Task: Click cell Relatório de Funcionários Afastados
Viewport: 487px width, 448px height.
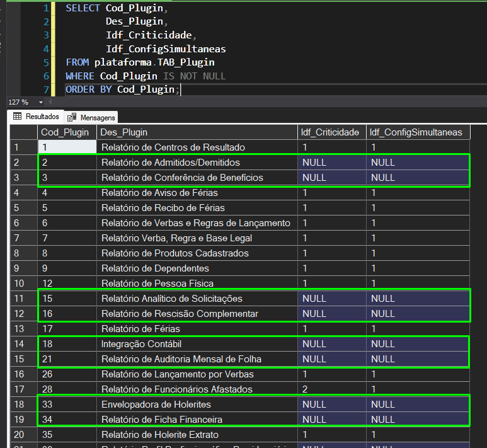Action: (x=197, y=389)
